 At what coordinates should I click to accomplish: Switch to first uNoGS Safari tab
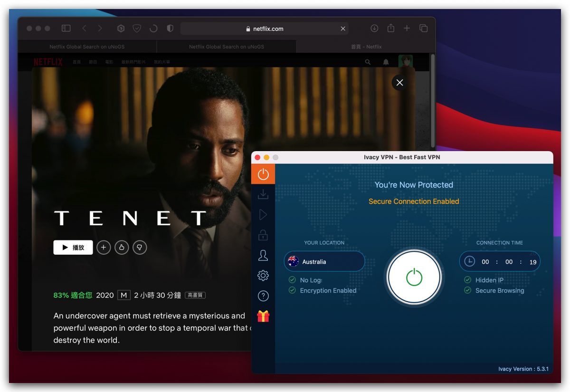(87, 47)
